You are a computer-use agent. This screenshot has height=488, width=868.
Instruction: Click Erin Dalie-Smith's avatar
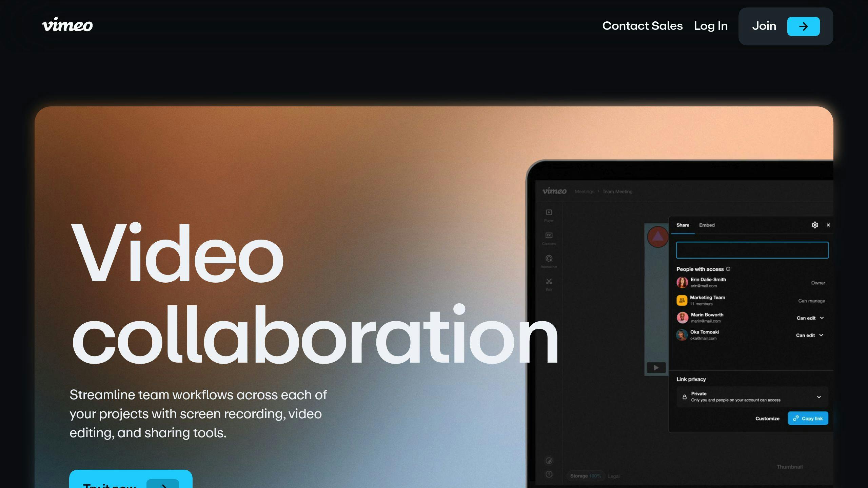pos(682,282)
